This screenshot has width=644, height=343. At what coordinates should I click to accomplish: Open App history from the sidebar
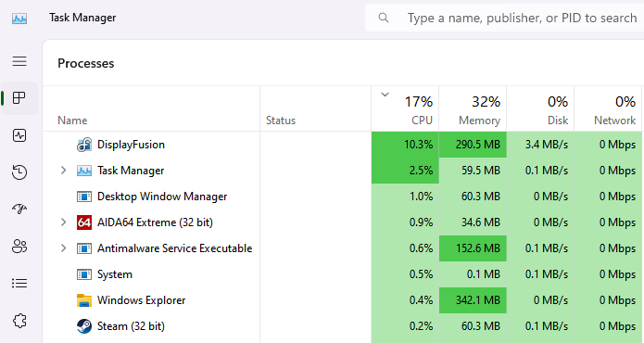[19, 172]
